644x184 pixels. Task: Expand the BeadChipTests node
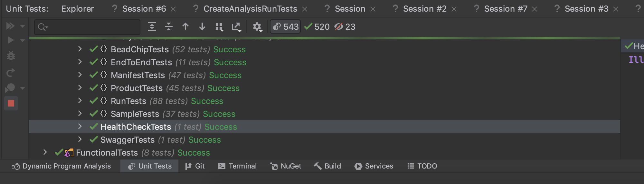click(80, 49)
